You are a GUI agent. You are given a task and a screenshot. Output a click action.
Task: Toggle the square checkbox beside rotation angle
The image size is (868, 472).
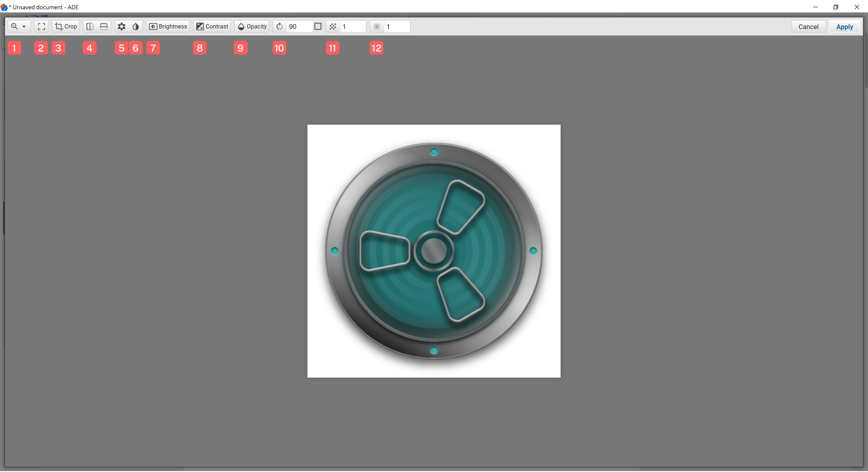(318, 27)
